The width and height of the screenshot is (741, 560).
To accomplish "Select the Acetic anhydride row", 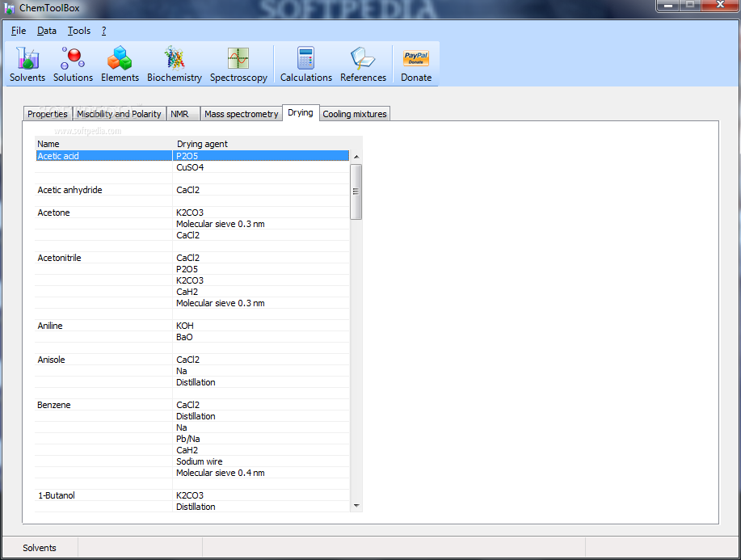I will coord(192,190).
